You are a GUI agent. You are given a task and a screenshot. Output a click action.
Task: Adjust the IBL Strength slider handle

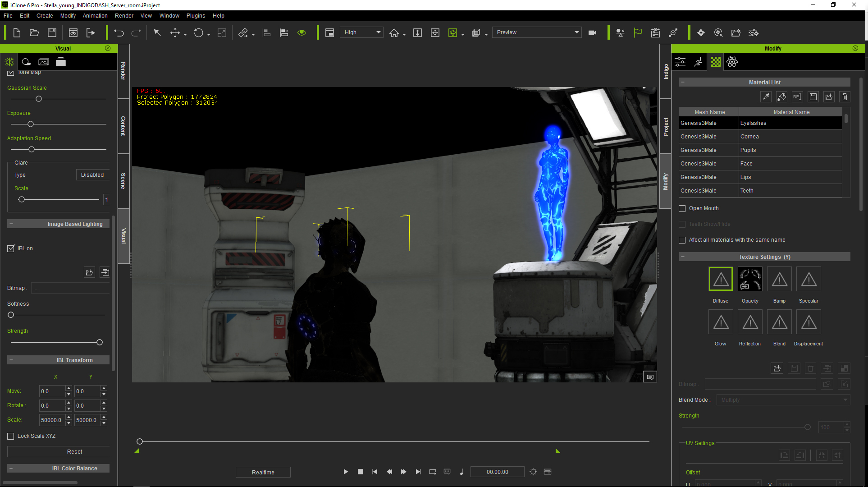(x=100, y=342)
